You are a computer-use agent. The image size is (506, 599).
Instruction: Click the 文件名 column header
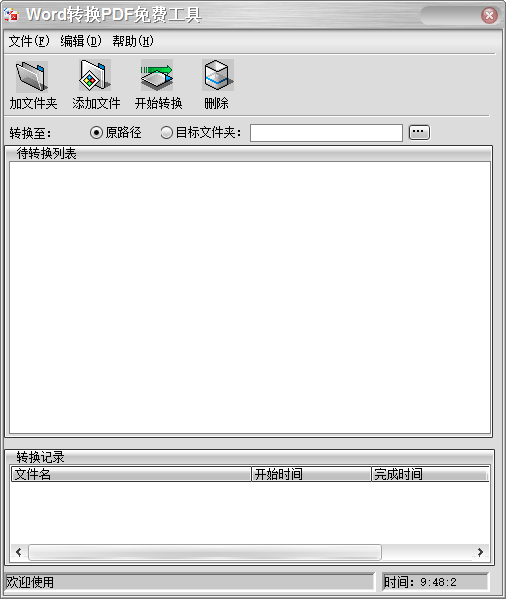tap(131, 474)
